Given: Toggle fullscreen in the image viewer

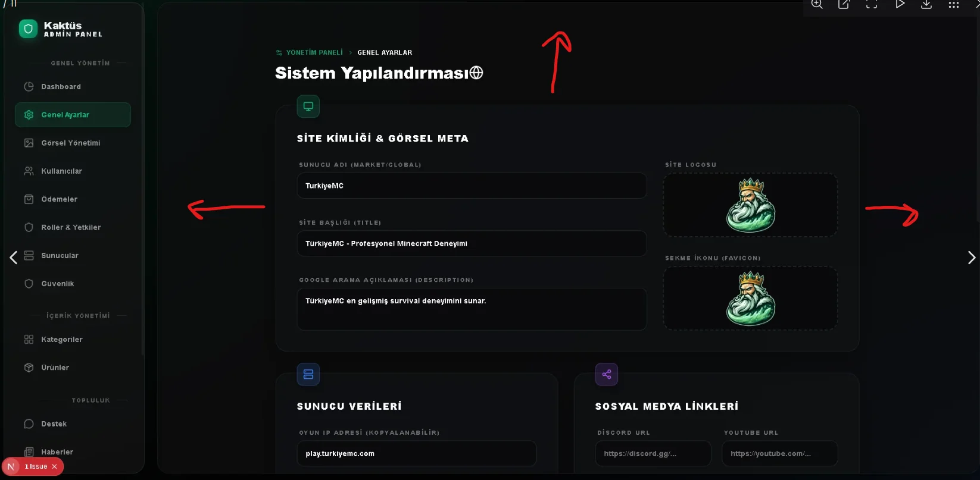Looking at the screenshot, I should [x=872, y=5].
